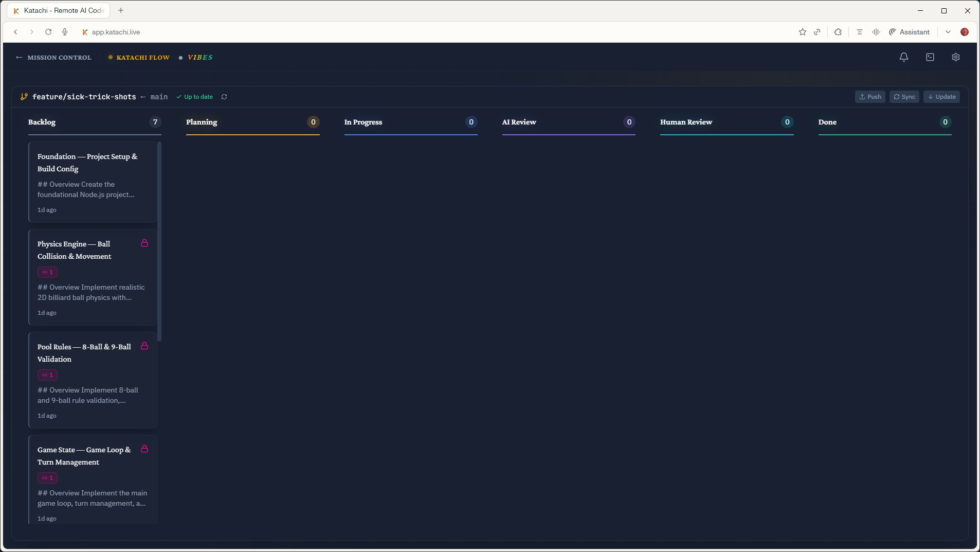Open the browser extensions puzzle icon
Screen dimensions: 980x552
coord(837,32)
